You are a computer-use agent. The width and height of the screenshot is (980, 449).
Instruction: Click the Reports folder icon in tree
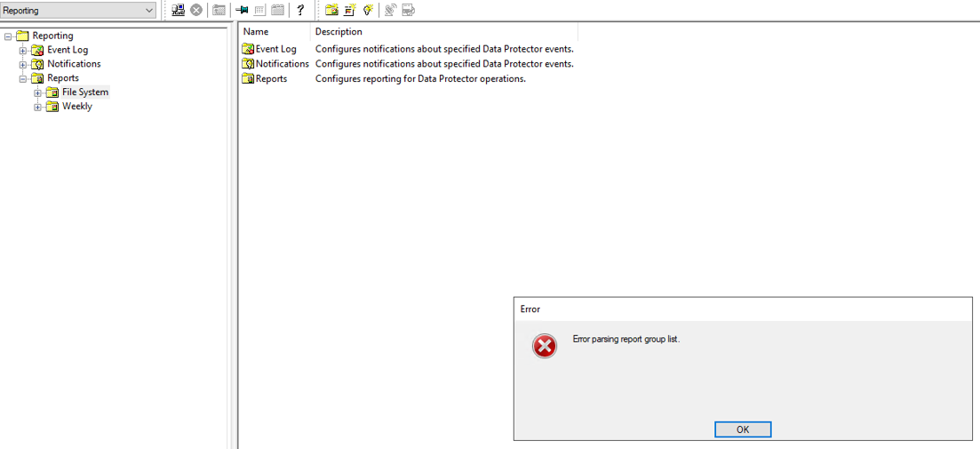click(37, 78)
